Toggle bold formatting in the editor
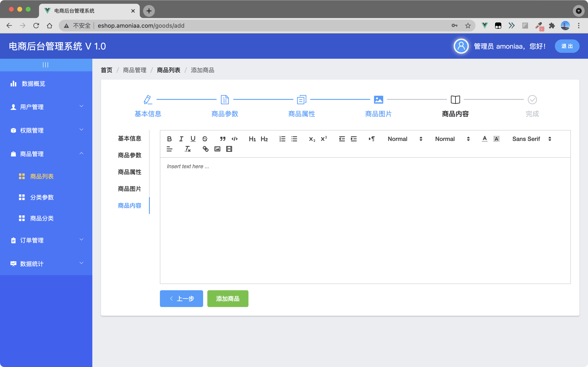 pyautogui.click(x=169, y=139)
